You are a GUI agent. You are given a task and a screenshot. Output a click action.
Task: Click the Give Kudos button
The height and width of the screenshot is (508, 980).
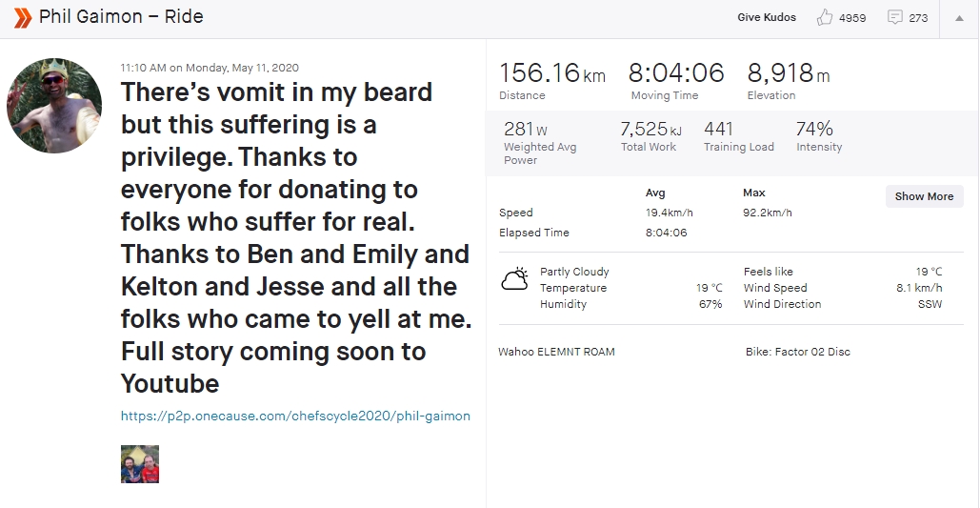[767, 17]
